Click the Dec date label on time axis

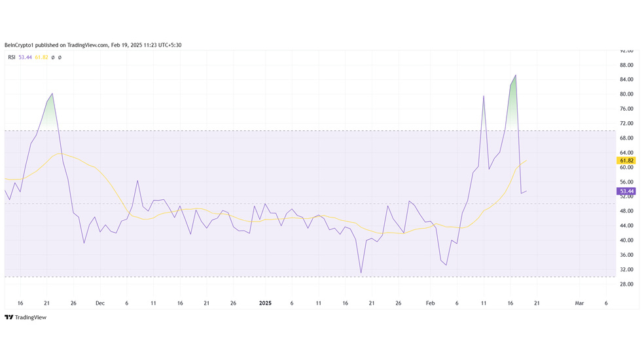coord(99,303)
